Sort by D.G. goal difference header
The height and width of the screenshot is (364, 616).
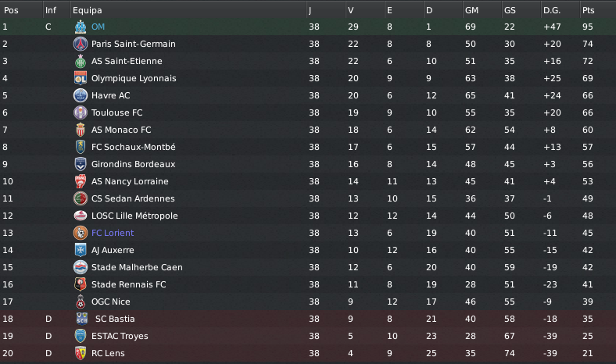click(x=552, y=10)
